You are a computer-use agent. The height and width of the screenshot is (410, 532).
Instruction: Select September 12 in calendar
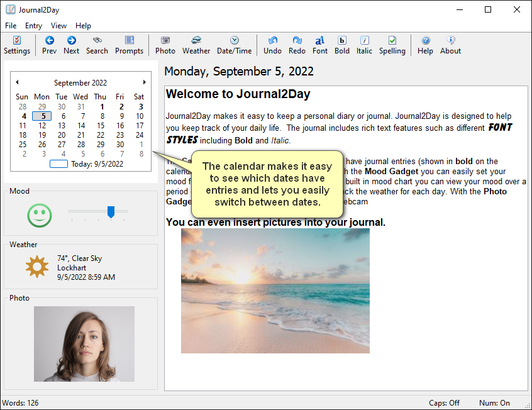point(42,126)
